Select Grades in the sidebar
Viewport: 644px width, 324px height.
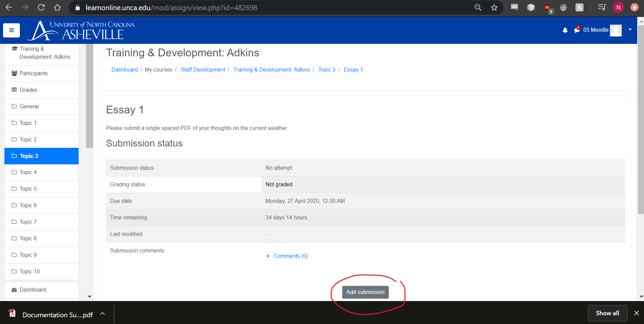(x=28, y=90)
